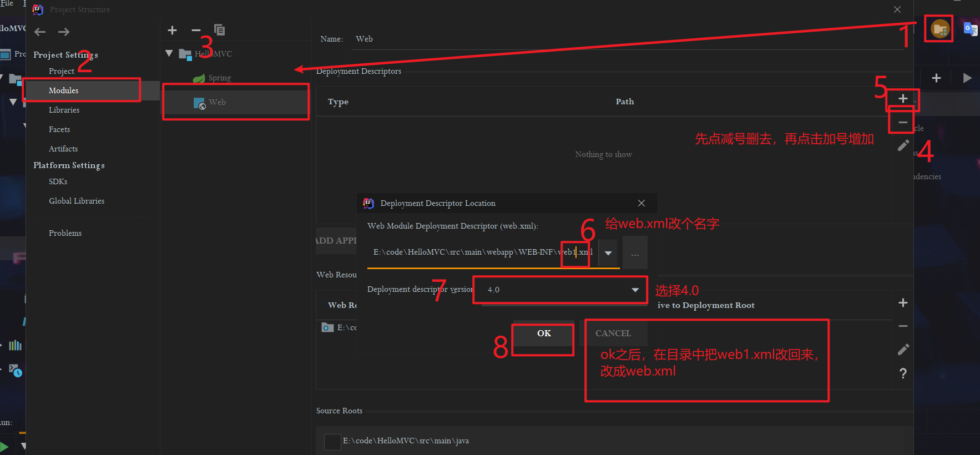Viewport: 980px width, 455px height.
Task: Click the web.xml path input field
Action: tap(483, 252)
